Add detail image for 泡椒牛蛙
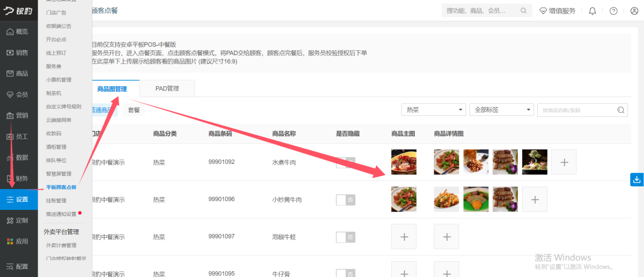Screen dimensions: 644x277 447,237
